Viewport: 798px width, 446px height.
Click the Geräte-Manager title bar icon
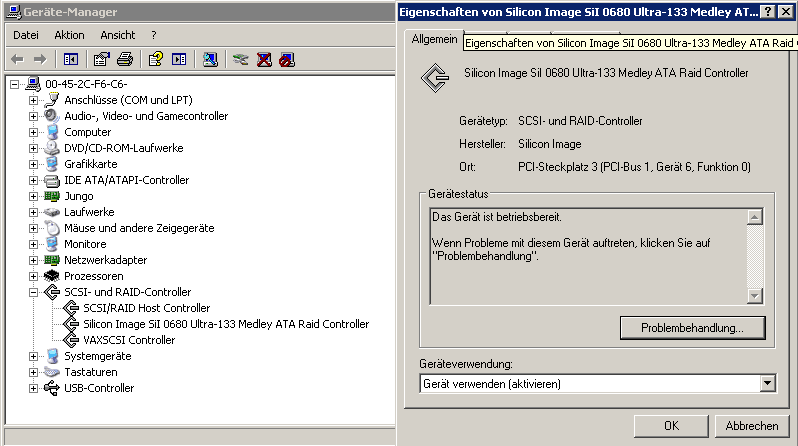pyautogui.click(x=14, y=11)
